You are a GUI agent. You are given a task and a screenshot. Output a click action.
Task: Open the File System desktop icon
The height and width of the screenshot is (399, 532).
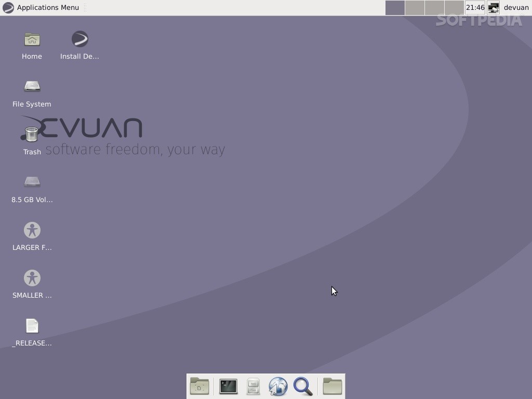pos(32,86)
